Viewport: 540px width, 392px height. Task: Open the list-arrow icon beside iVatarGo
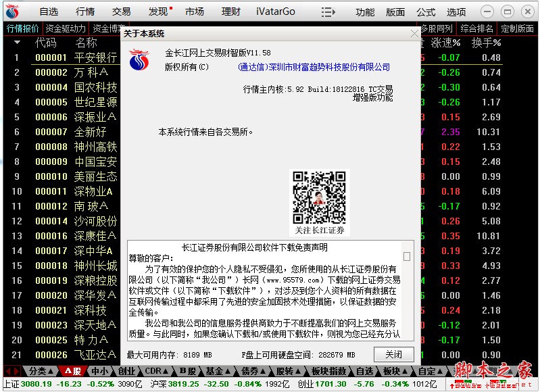coord(328,12)
